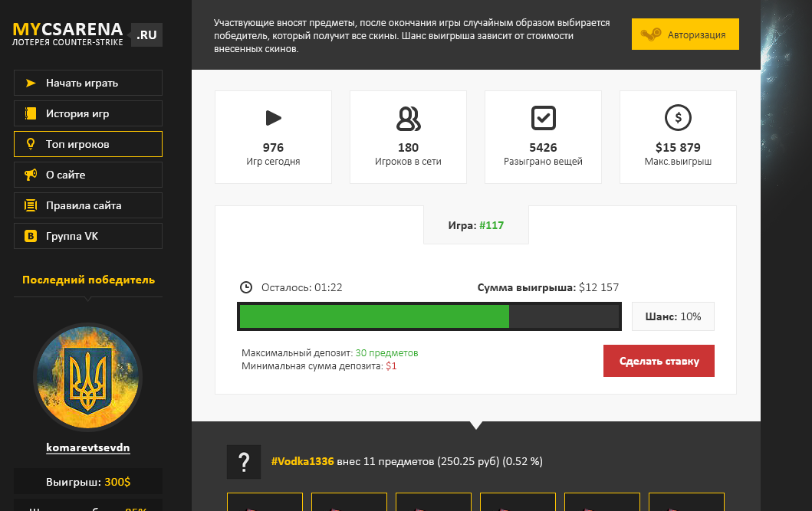812x511 pixels.
Task: Select Топ игроков menu entry
Action: (88, 144)
